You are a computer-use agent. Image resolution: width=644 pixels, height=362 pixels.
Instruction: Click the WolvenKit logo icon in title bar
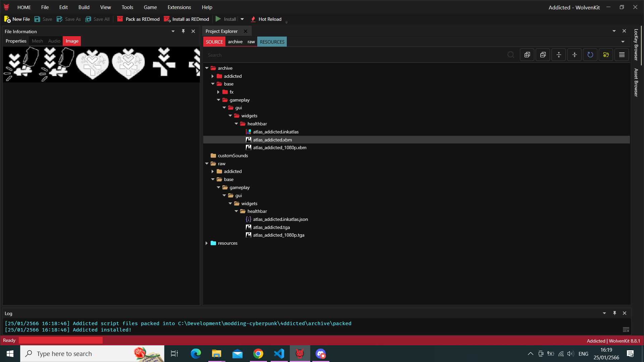(6, 7)
